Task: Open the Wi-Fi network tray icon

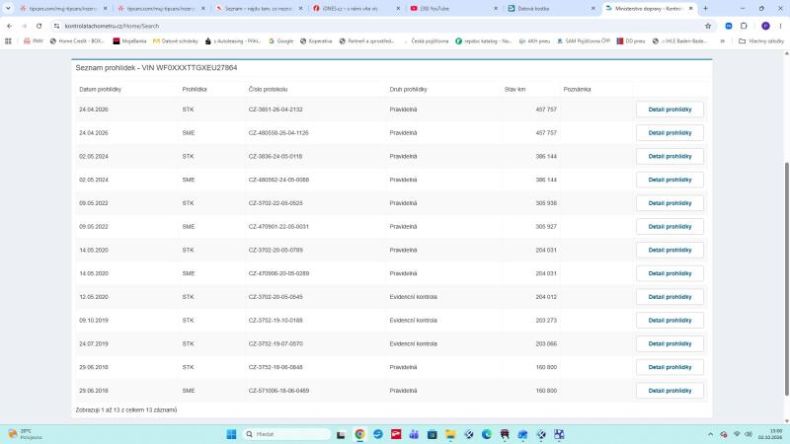Action: (x=737, y=434)
